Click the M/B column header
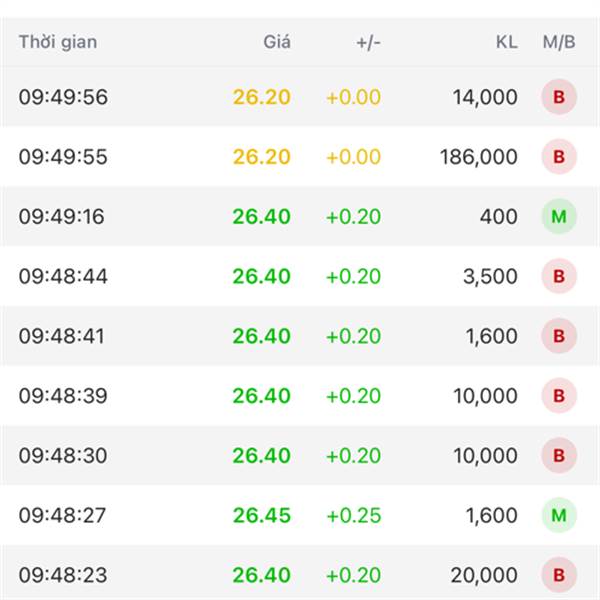Viewport: 600px width, 600px height. (x=559, y=43)
